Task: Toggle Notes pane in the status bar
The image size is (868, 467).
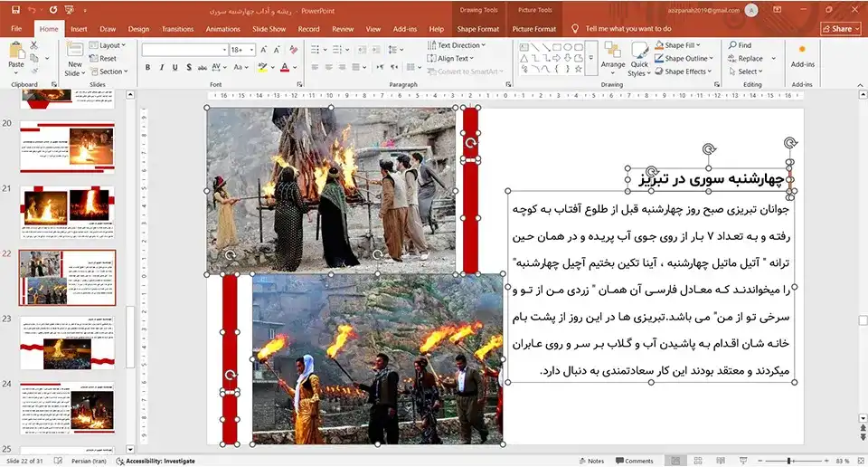Action: click(x=591, y=461)
